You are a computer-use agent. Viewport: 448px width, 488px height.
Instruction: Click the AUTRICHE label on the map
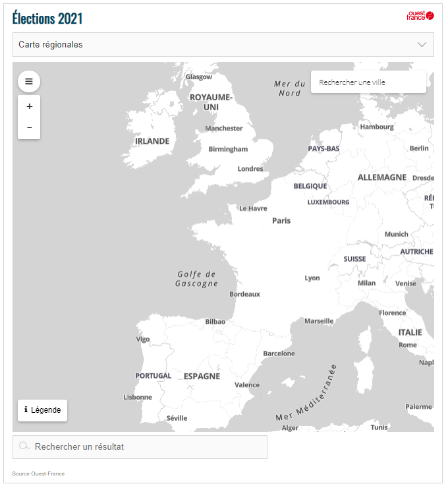coord(416,251)
